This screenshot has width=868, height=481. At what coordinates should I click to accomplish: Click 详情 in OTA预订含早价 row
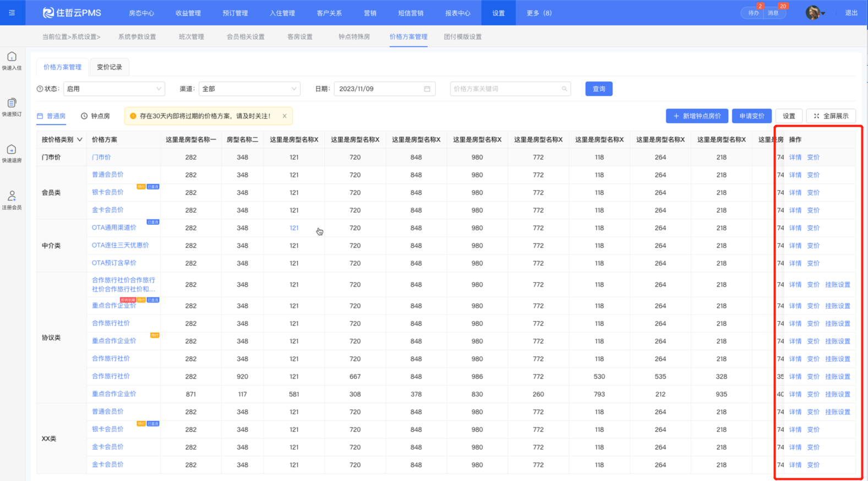point(795,263)
